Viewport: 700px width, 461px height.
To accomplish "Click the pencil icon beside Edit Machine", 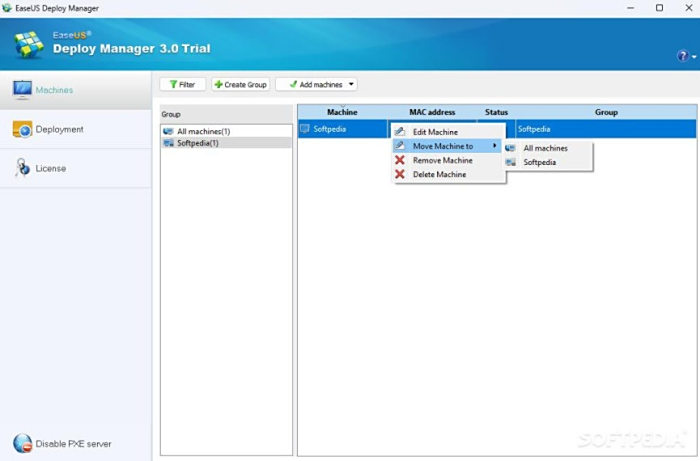I will [400, 132].
